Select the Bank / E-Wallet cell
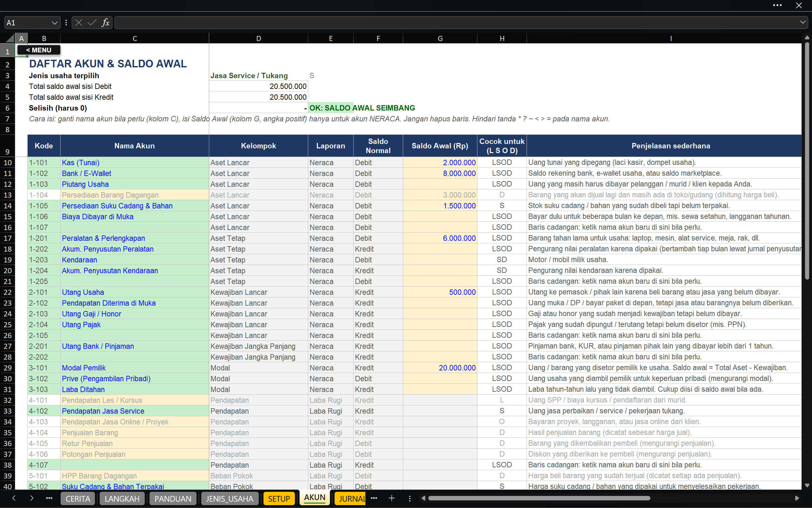This screenshot has width=812, height=508. [135, 173]
